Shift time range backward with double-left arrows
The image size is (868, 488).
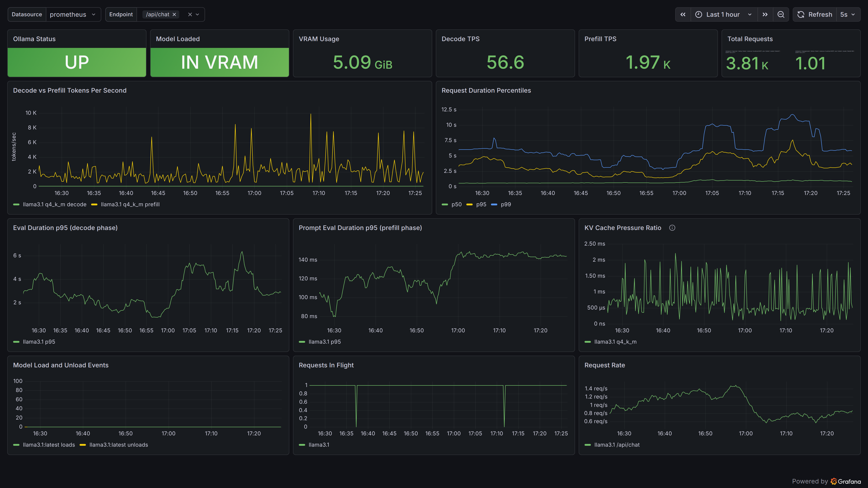pos(683,14)
